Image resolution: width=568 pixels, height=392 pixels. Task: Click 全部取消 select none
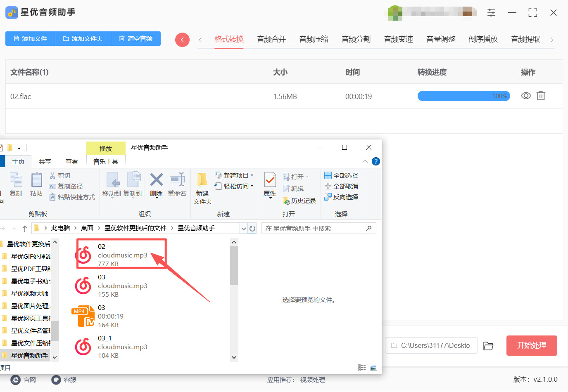(341, 186)
